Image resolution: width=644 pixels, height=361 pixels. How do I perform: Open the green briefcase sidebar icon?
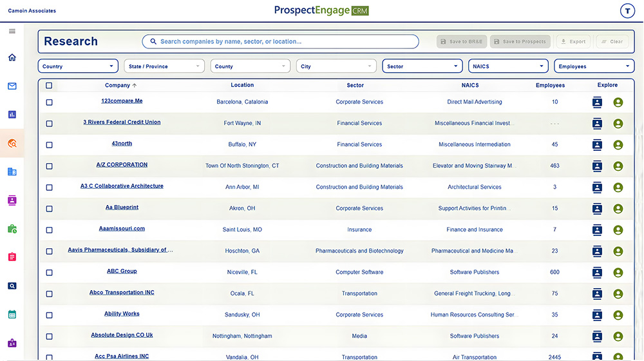pos(12,229)
